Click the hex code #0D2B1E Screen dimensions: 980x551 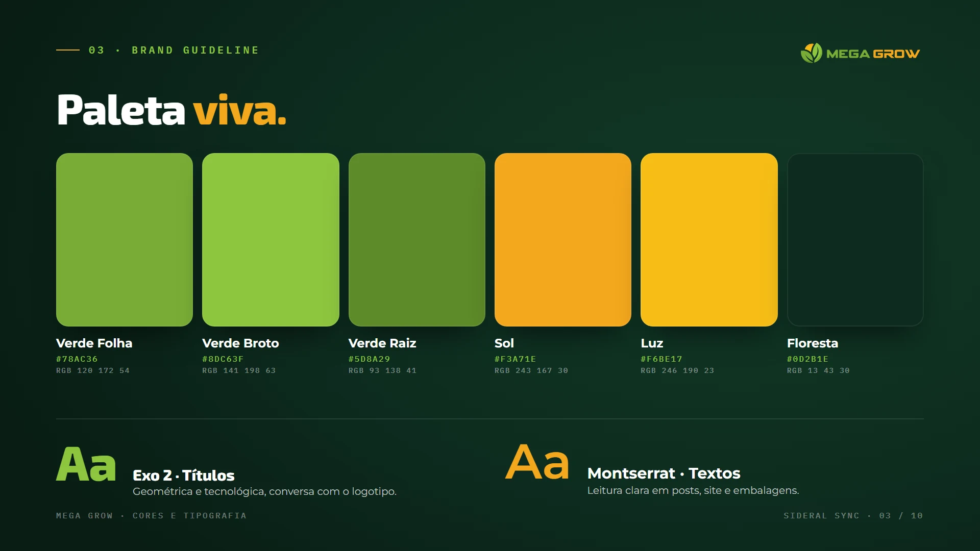coord(808,359)
